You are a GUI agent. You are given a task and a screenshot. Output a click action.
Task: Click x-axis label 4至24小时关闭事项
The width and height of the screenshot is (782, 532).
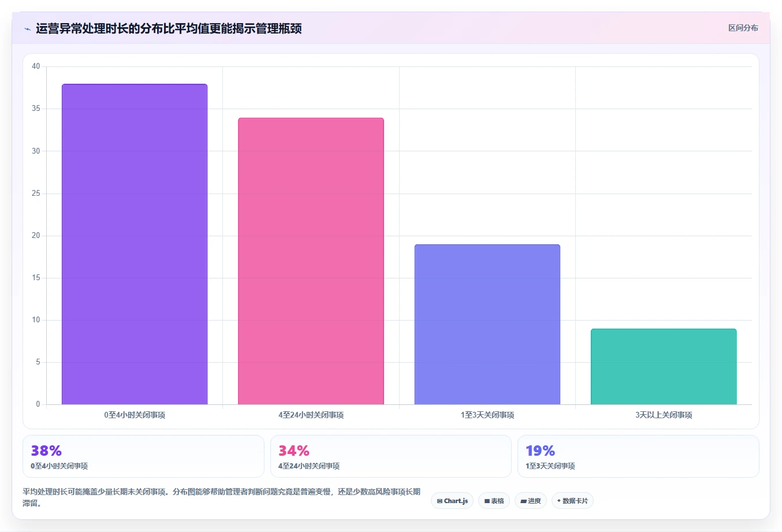click(x=311, y=415)
